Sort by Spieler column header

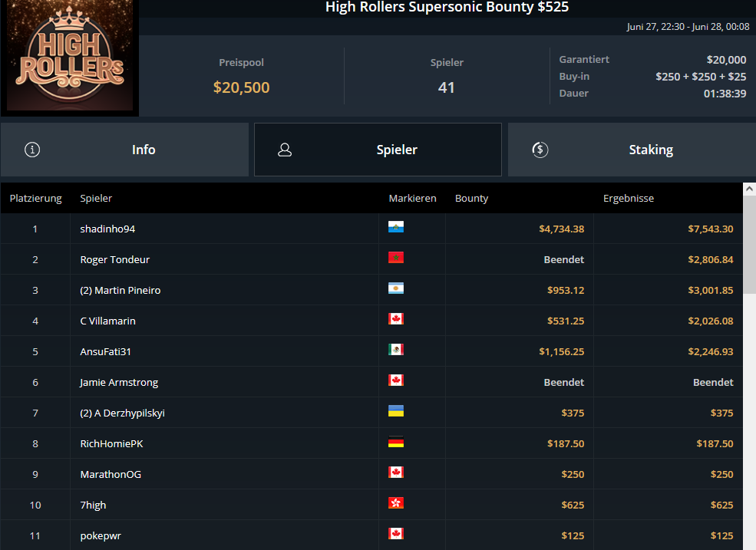click(96, 198)
